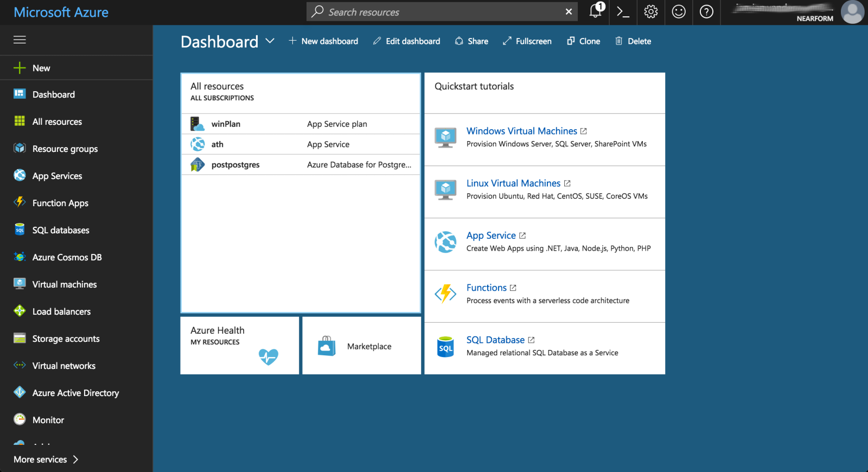868x472 pixels.
Task: Focus the Search resources field
Action: pyautogui.click(x=442, y=11)
